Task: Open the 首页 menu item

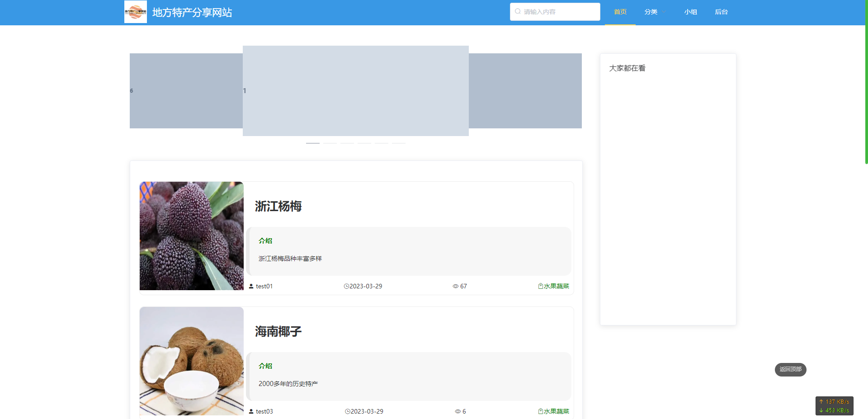Action: (x=620, y=12)
